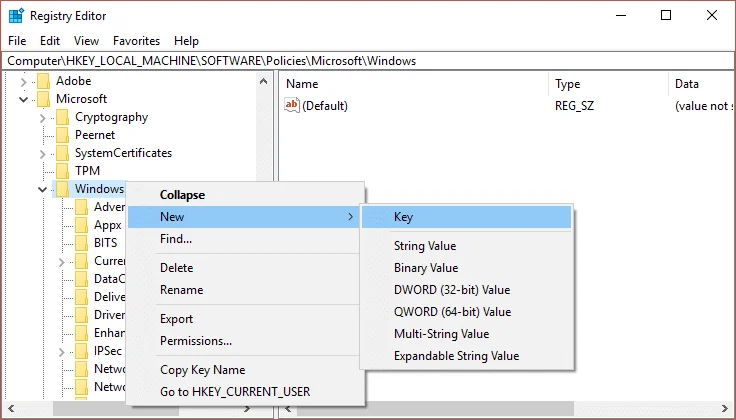The image size is (736, 420).
Task: Select the Peernet tree label
Action: tap(95, 135)
